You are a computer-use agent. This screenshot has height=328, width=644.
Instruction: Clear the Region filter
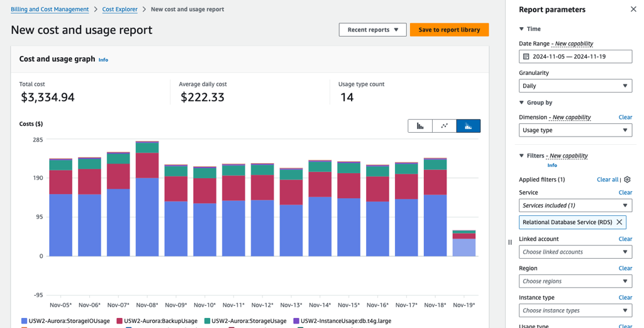[625, 268]
